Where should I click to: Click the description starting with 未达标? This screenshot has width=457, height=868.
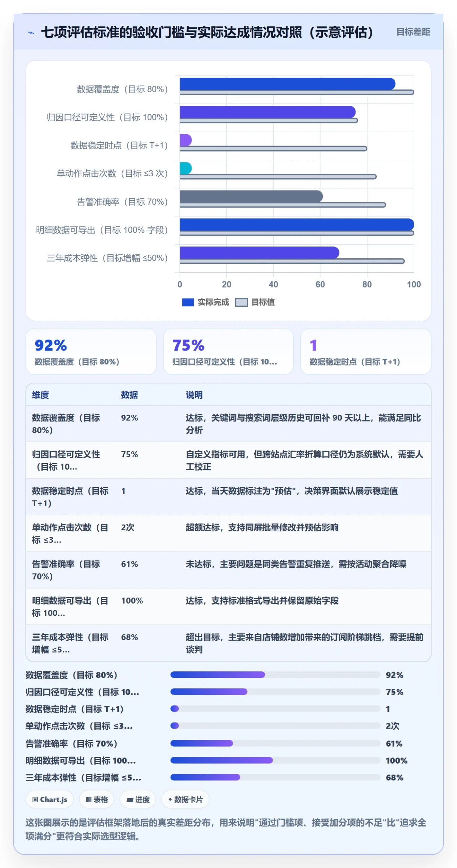click(x=296, y=564)
